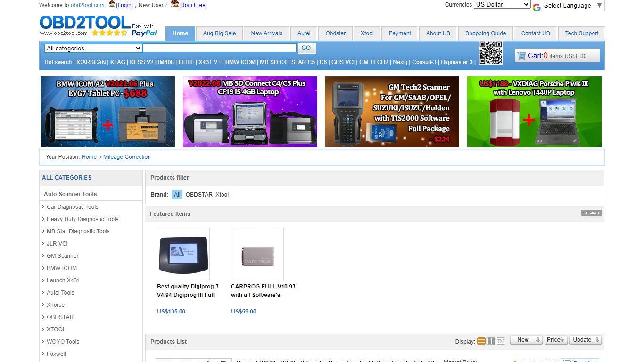
Task: Click the Login link
Action: point(124,5)
